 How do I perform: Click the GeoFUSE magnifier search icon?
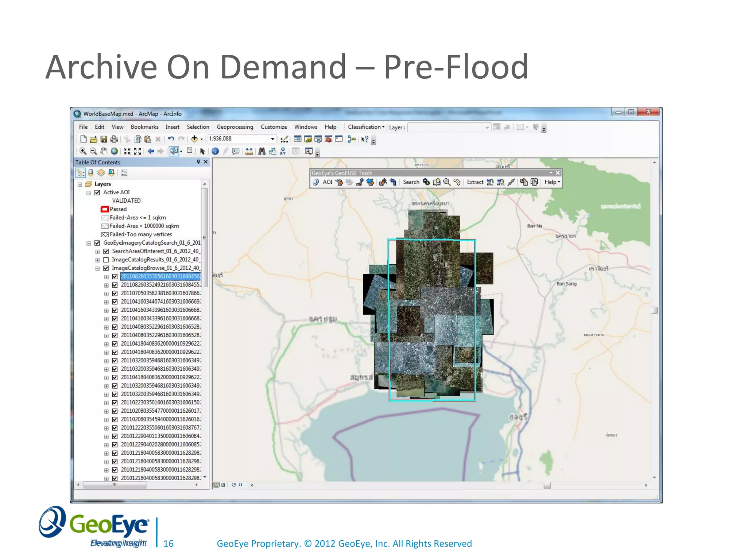coord(447,182)
